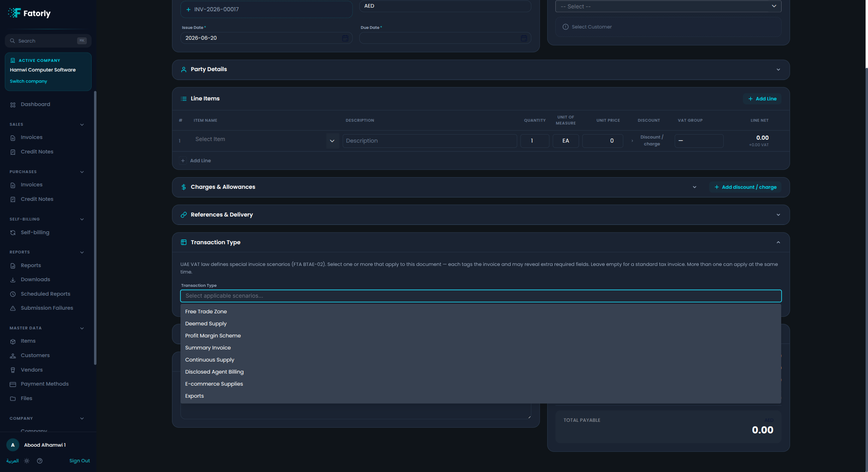Choose Continuous Supply scenario
This screenshot has width=868, height=472.
tap(481, 360)
